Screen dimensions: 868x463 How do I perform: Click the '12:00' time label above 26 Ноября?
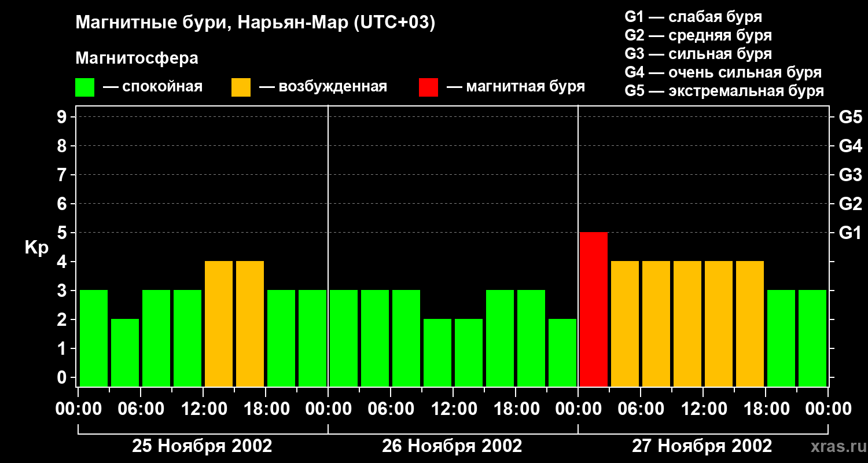pyautogui.click(x=453, y=409)
